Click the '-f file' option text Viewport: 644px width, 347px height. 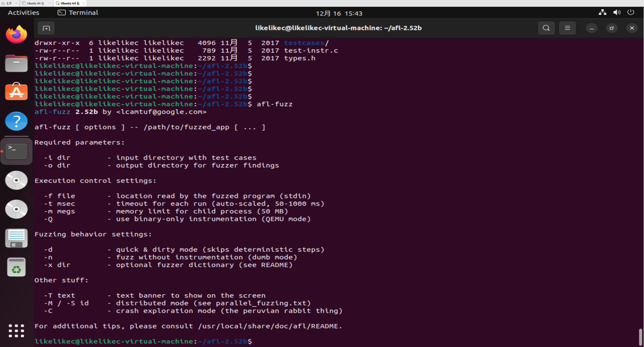click(x=59, y=196)
